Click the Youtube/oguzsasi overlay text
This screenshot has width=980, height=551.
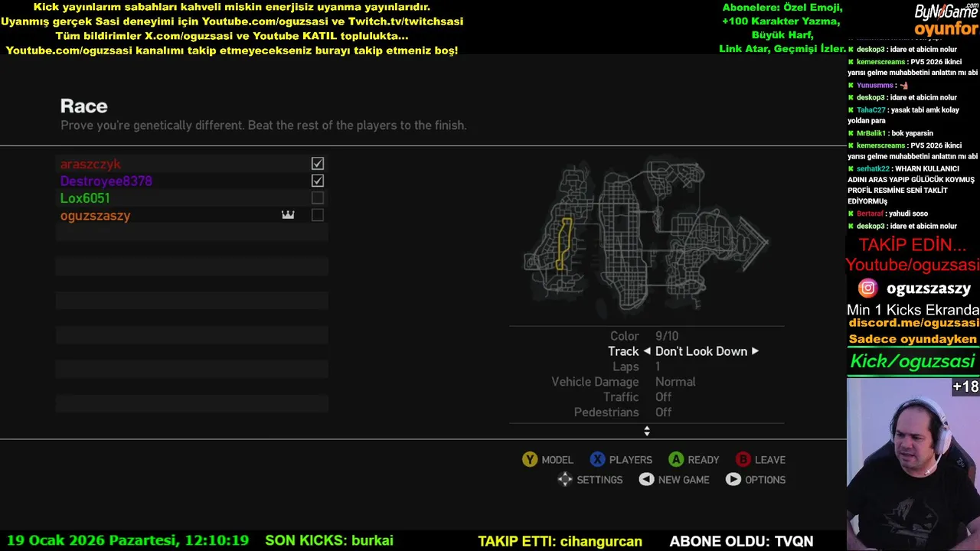pos(913,265)
